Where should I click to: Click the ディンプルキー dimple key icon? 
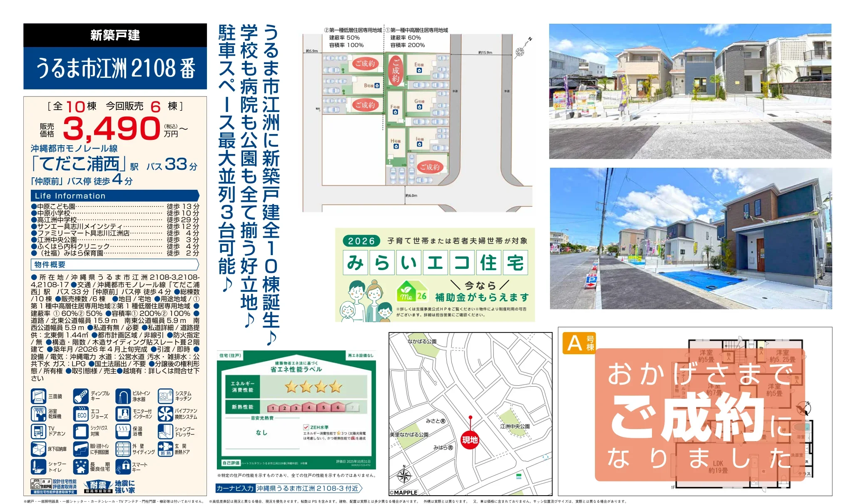(81, 396)
